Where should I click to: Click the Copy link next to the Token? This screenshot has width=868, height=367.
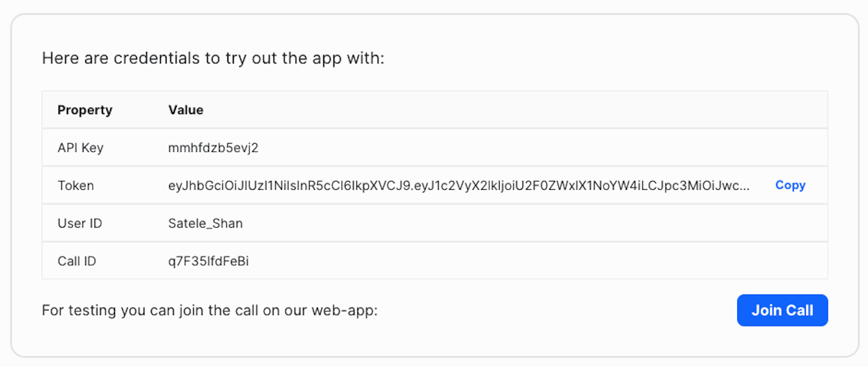(790, 185)
